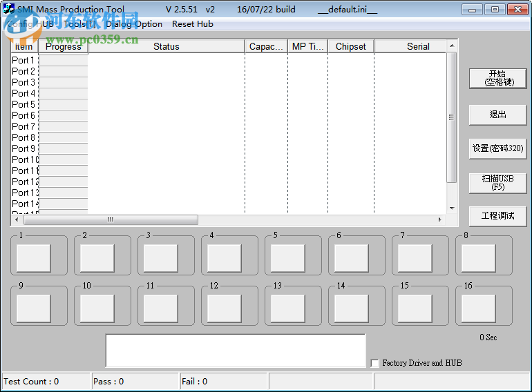Click the Pass : 0 status field
Screen dimensions: 532x392
pyautogui.click(x=135, y=382)
